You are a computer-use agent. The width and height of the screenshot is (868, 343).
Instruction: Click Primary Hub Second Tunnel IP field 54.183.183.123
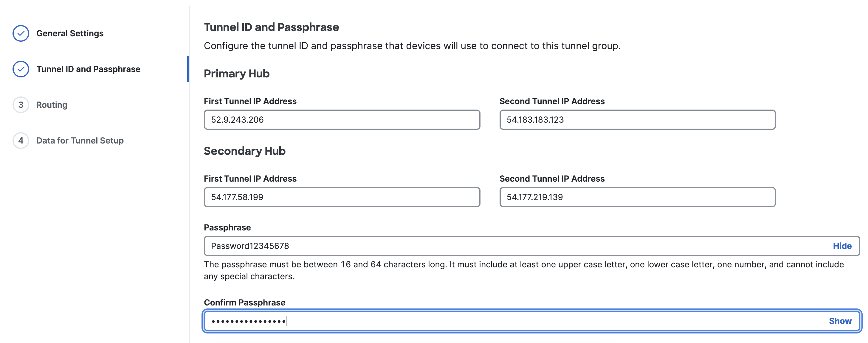click(x=637, y=119)
